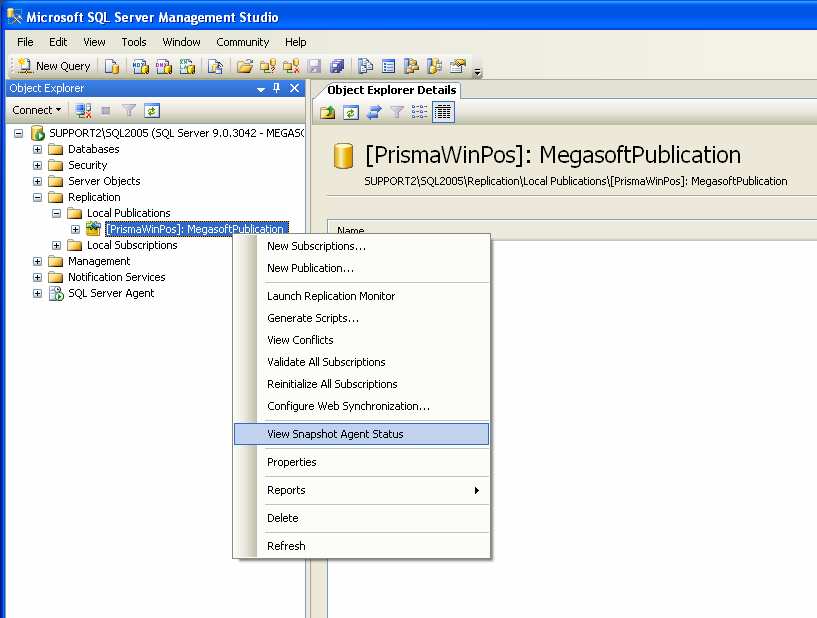Select the Object Explorer Details tab

pos(391,90)
